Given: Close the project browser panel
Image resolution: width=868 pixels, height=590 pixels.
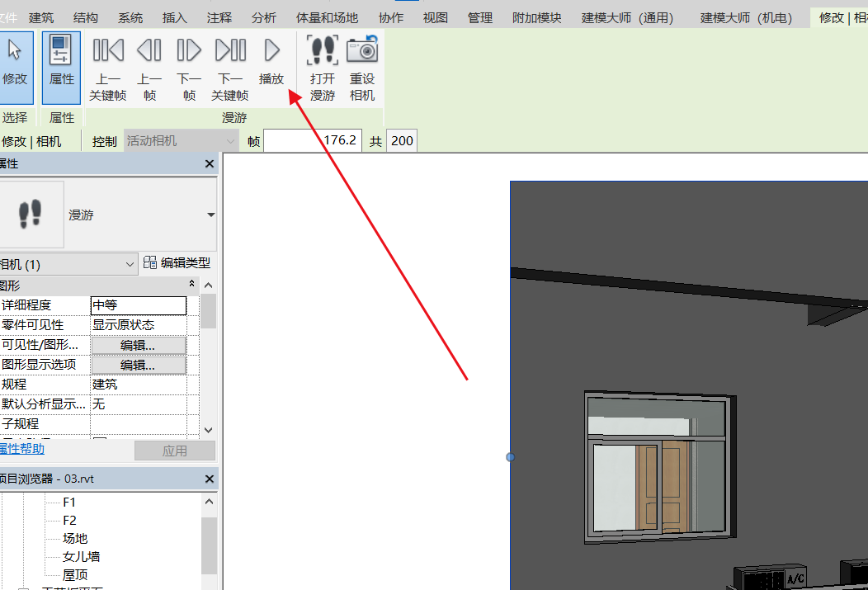Looking at the screenshot, I should pyautogui.click(x=210, y=479).
